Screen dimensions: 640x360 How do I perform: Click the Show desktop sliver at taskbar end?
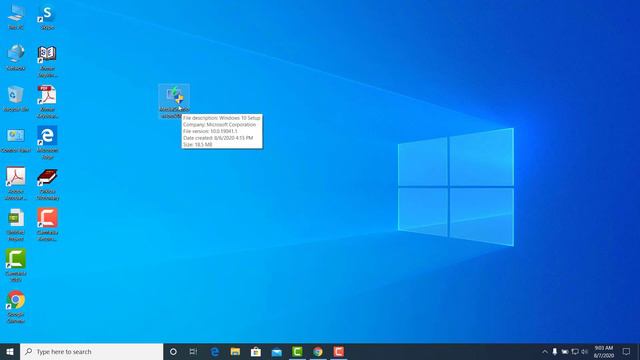coord(638,351)
